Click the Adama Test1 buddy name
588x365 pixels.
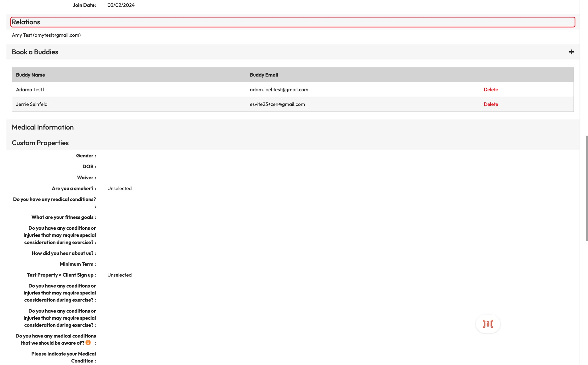(x=30, y=89)
